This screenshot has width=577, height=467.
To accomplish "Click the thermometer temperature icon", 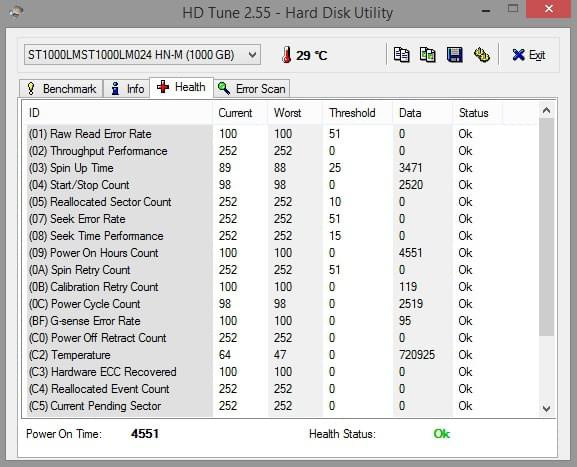I will 287,55.
